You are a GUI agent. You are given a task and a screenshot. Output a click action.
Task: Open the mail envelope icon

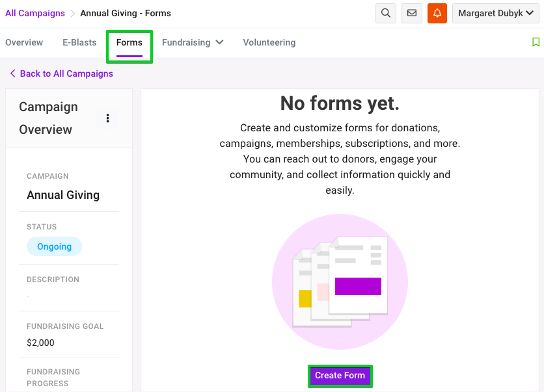(411, 13)
